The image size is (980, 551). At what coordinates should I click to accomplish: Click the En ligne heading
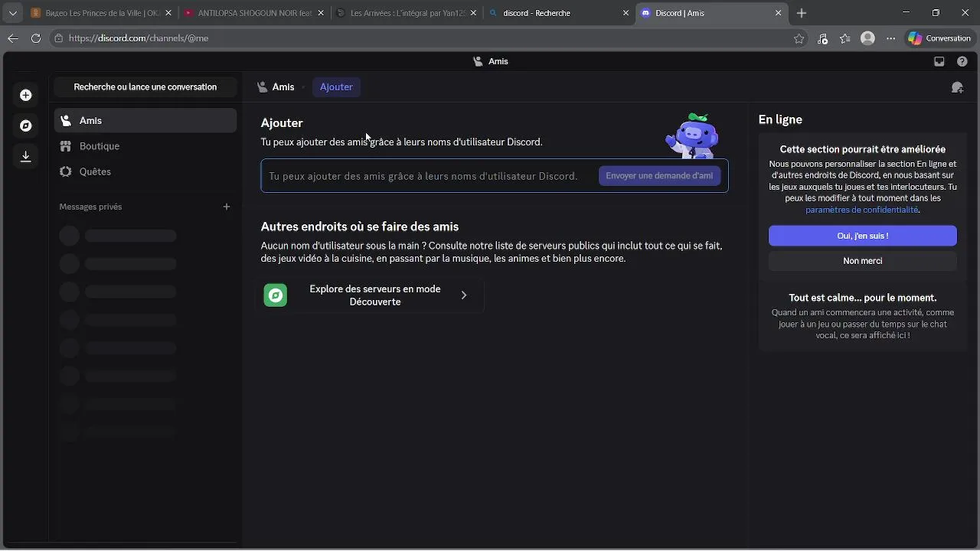[x=780, y=119]
